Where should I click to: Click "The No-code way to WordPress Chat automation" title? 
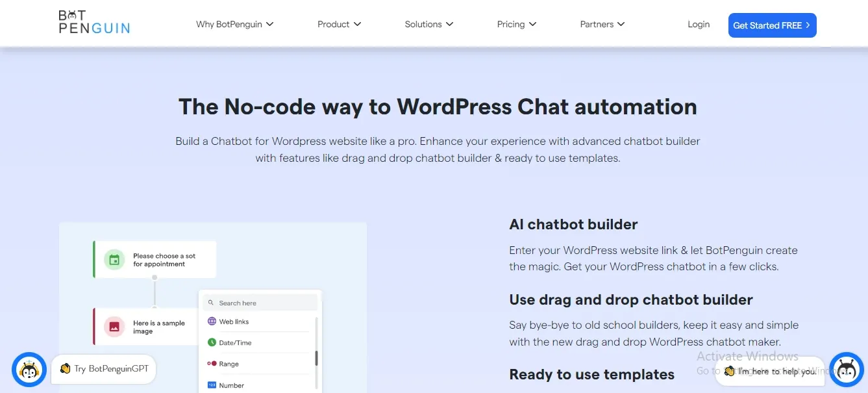point(438,107)
